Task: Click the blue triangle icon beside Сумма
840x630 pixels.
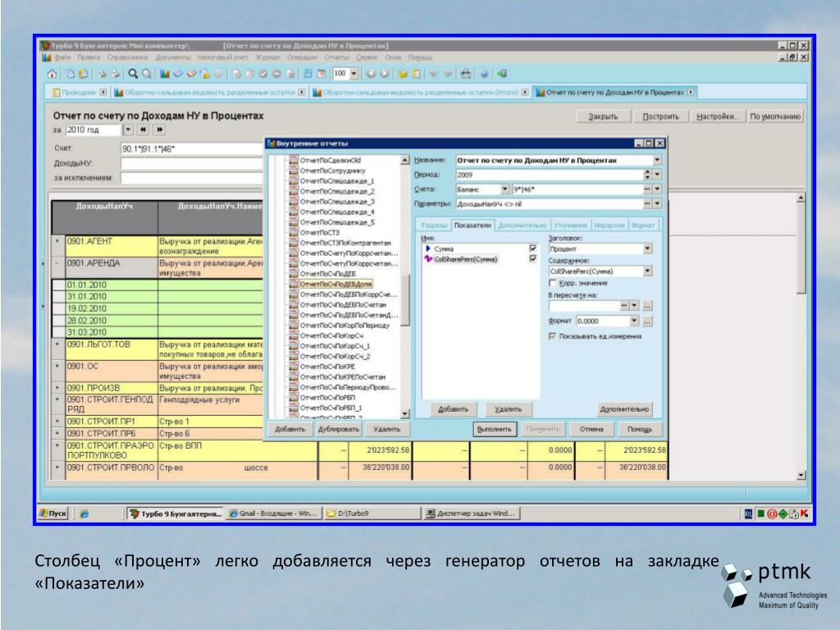Action: tap(428, 249)
